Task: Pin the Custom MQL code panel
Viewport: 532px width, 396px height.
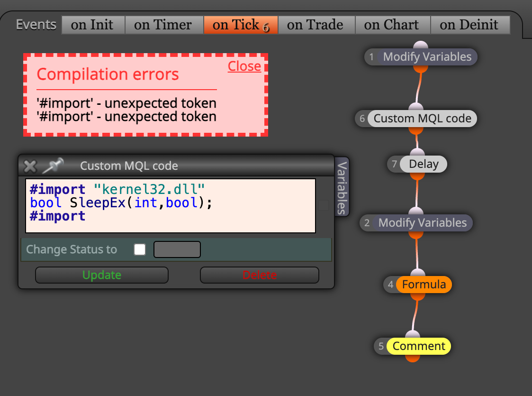Action: click(x=53, y=166)
